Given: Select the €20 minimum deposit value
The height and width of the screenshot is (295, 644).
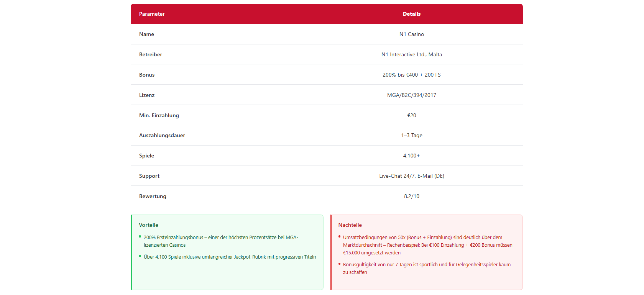Looking at the screenshot, I should 411,115.
